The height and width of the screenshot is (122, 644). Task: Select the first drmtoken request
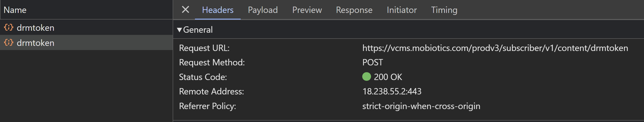pos(35,28)
